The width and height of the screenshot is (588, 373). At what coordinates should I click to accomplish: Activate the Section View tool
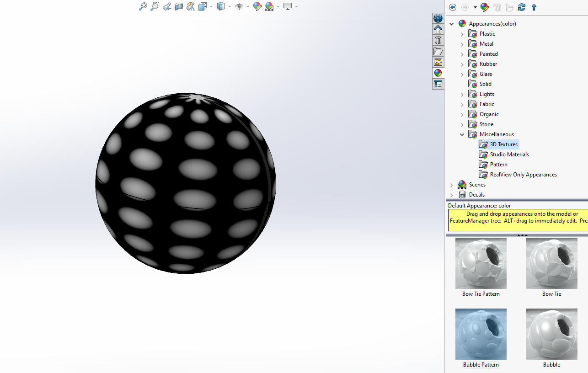coord(179,6)
